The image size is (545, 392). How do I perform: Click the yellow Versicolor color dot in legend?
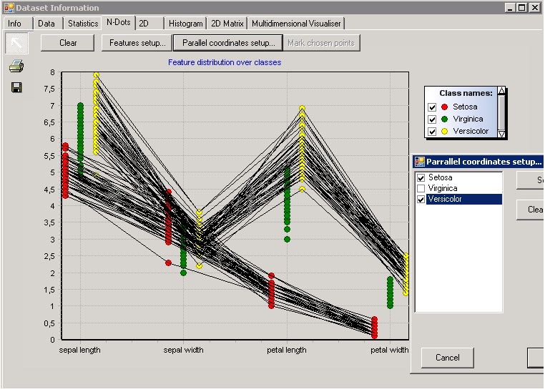444,132
